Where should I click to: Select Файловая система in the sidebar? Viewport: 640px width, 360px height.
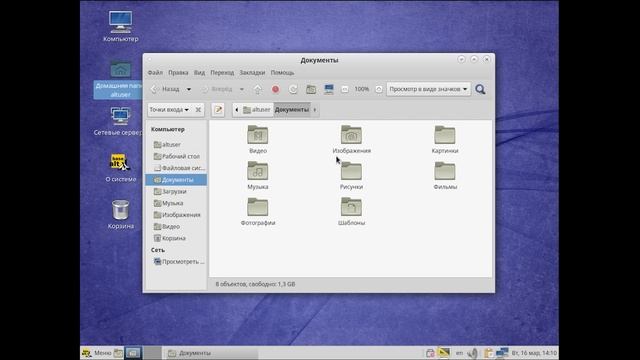point(176,168)
